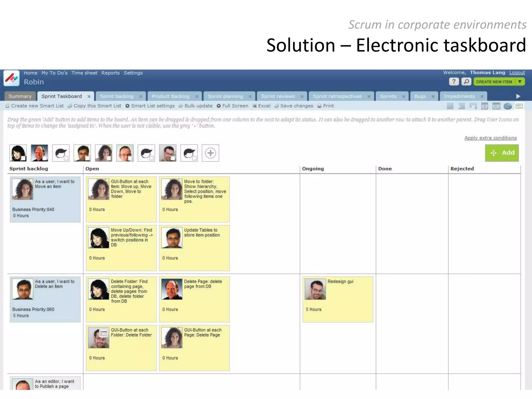Viewport: 532px width, 399px height.
Task: Open the Sprint backlog tab
Action: click(117, 96)
